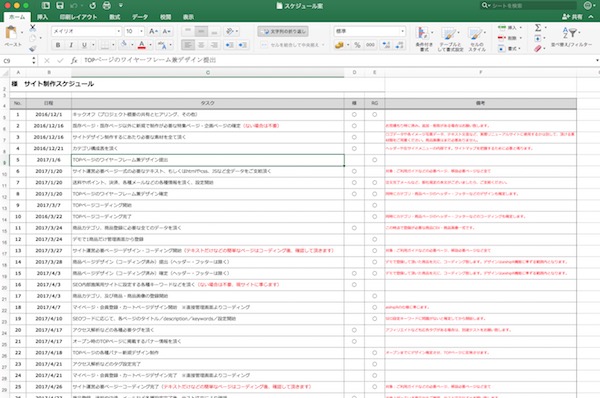Toggle align text right
This screenshot has width=600, height=398.
click(x=214, y=45)
